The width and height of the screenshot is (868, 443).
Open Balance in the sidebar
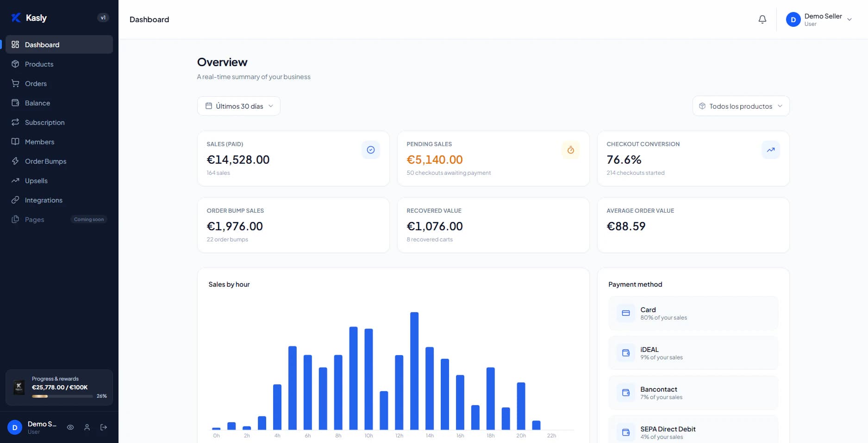[x=59, y=103]
